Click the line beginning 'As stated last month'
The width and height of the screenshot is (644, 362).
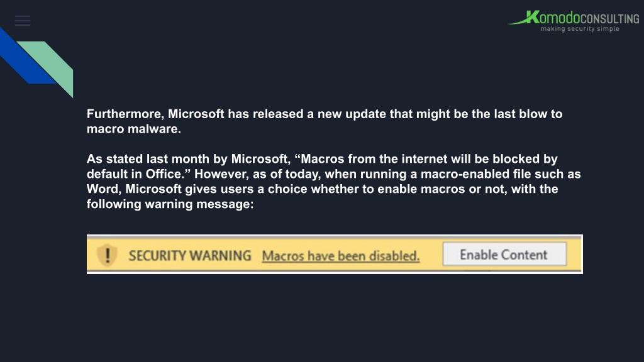coord(322,159)
